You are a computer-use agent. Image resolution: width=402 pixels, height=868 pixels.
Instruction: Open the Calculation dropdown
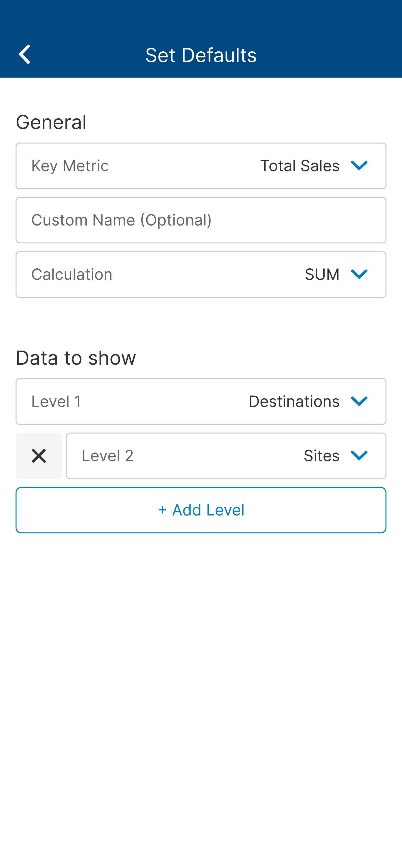[201, 274]
